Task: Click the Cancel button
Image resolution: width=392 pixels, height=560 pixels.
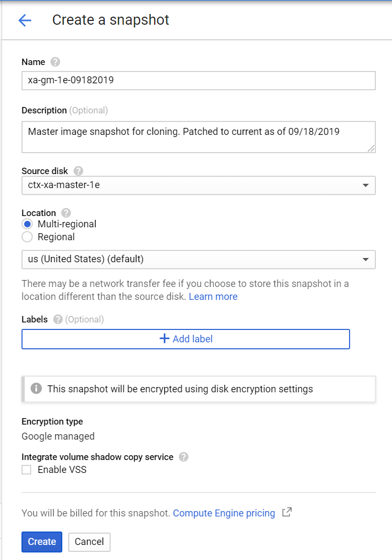Action: (x=89, y=542)
